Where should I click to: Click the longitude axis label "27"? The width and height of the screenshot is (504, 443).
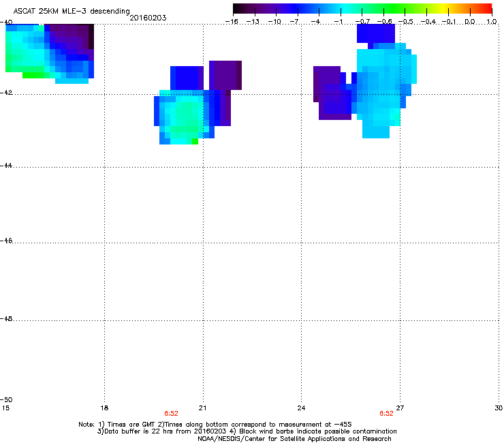(400, 408)
